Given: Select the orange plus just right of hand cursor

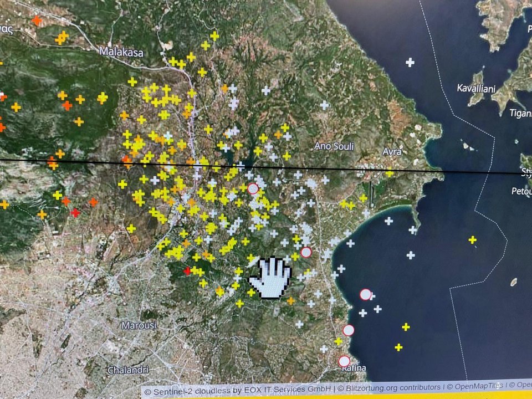Looking at the screenshot, I should [x=291, y=301].
